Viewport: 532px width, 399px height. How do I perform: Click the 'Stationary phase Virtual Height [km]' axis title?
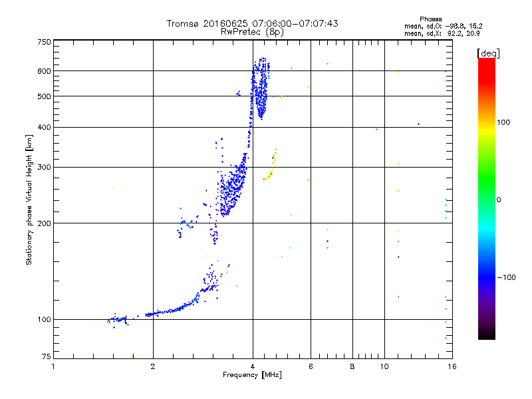pos(29,199)
